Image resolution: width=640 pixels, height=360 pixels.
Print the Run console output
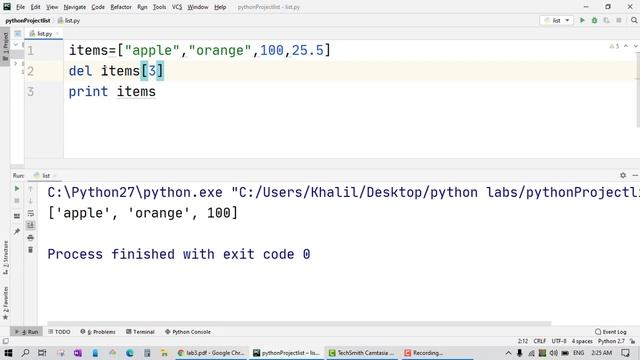30,238
